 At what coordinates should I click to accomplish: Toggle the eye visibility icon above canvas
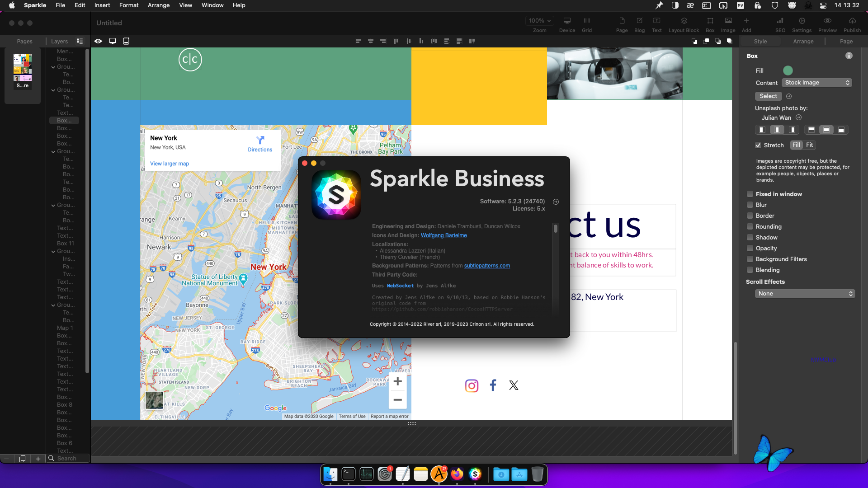(98, 41)
